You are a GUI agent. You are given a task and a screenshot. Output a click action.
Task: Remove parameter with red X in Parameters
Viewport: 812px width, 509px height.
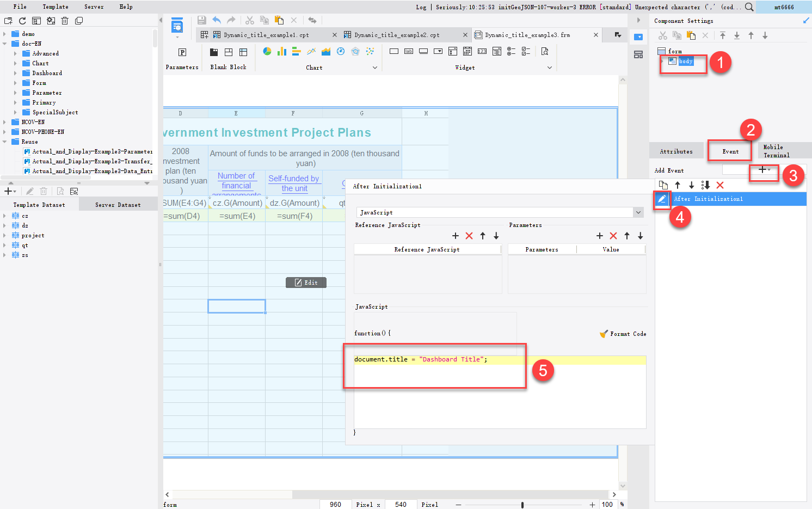click(x=613, y=236)
